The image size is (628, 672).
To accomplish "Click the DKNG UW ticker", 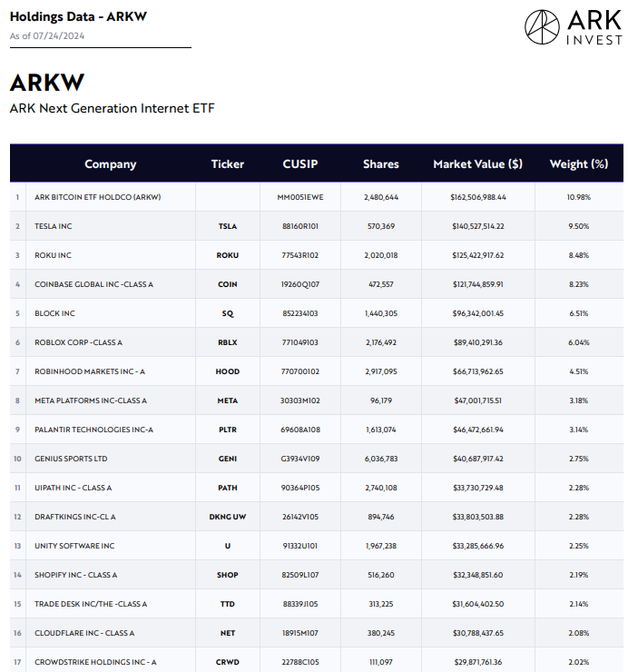I will click(228, 517).
